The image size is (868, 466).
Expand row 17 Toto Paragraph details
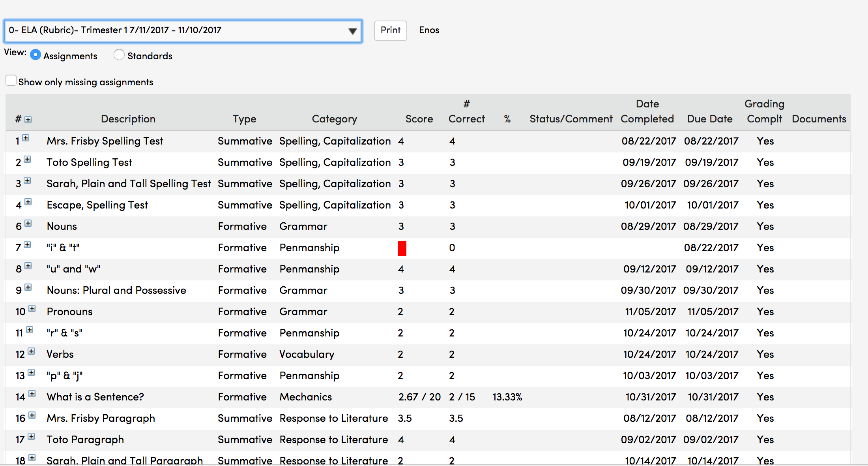[x=31, y=436]
